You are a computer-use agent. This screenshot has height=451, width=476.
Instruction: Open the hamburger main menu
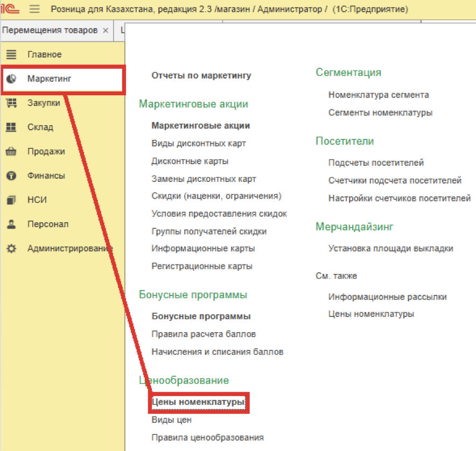click(x=34, y=9)
